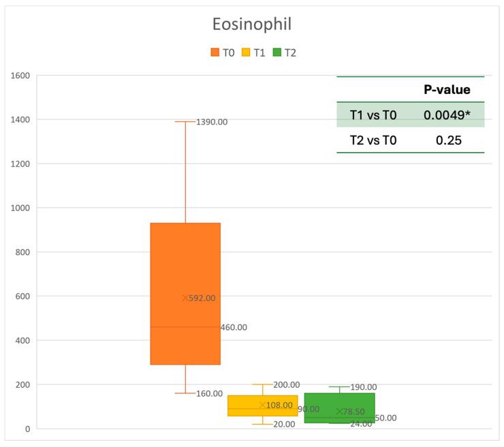Select the Eosinophil chart title

(x=252, y=24)
